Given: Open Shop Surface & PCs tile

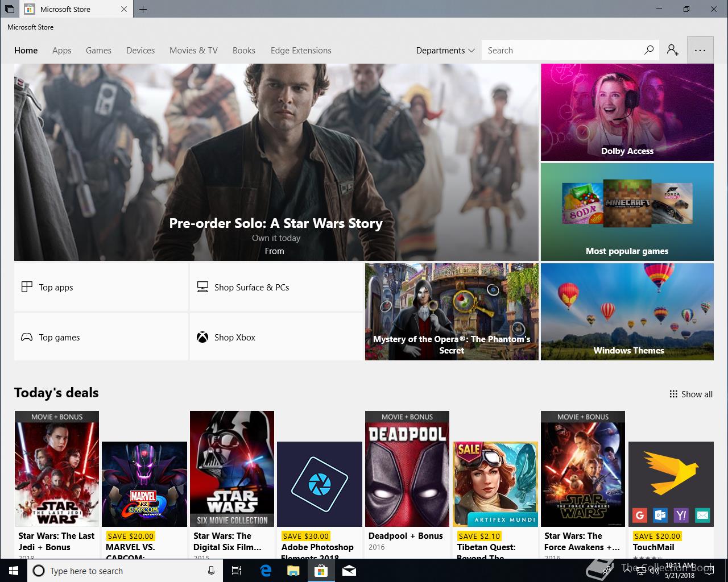Looking at the screenshot, I should pos(276,287).
